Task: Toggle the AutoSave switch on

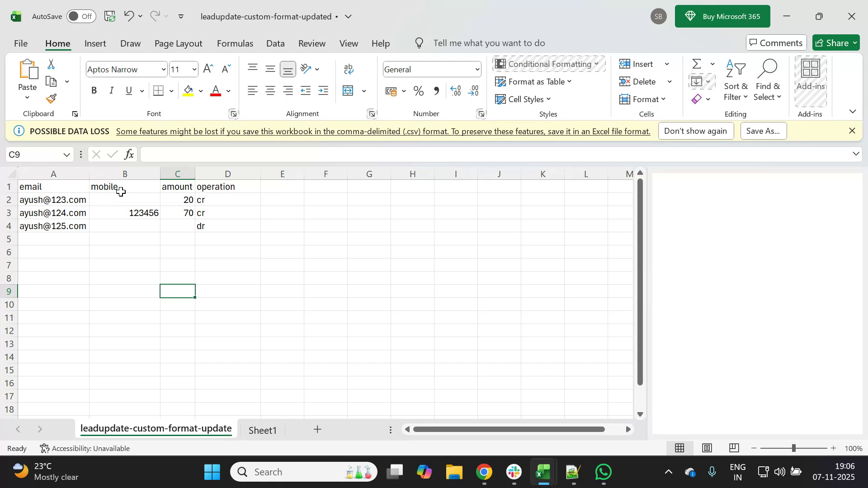Action: point(81,16)
